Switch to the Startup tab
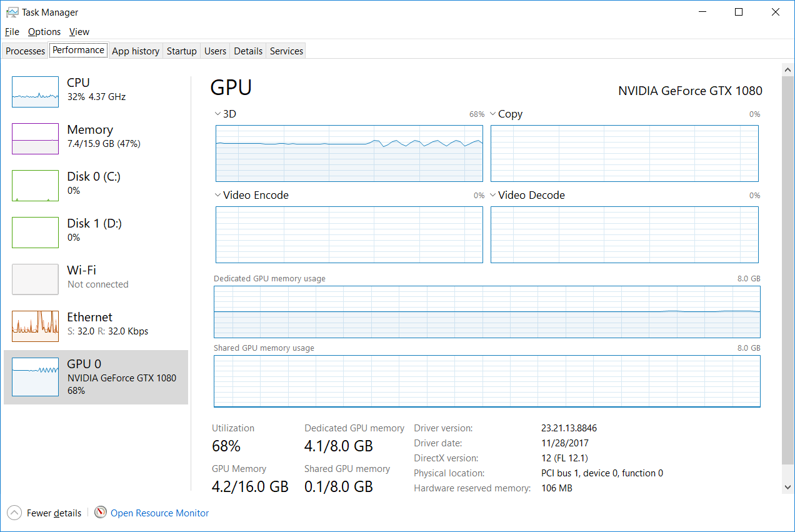Screen dimensions: 795x532 tap(181, 51)
